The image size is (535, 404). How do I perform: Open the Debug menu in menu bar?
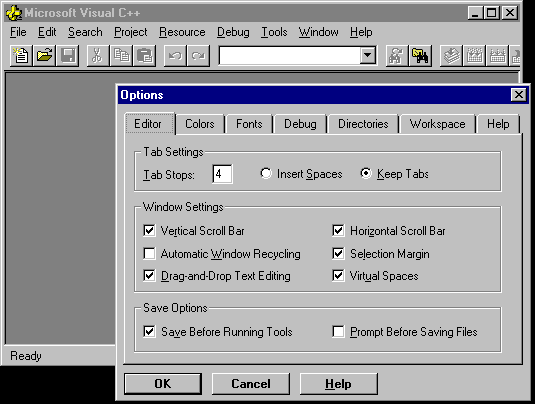coord(233,32)
